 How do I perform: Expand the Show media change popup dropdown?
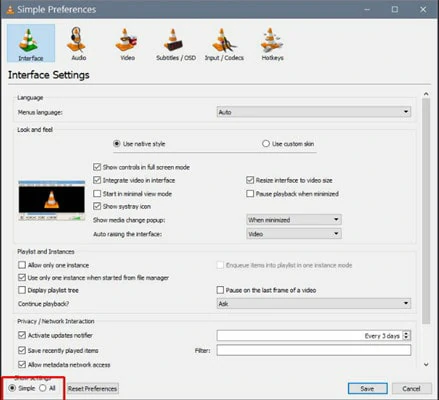pyautogui.click(x=294, y=220)
